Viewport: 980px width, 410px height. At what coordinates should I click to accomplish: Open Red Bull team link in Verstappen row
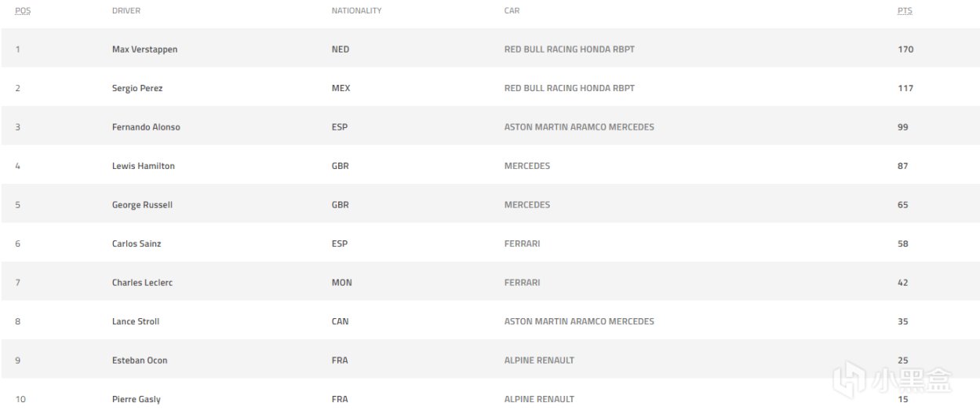[x=569, y=49]
